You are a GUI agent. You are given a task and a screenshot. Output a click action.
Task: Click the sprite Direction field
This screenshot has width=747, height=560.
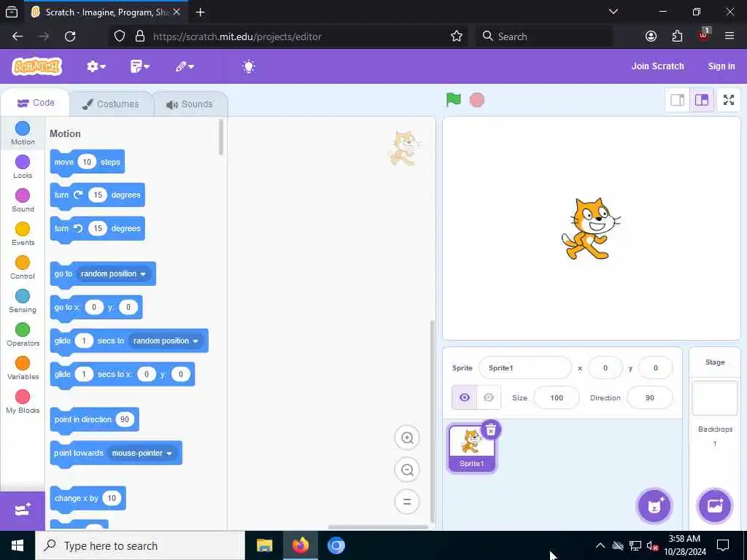tap(650, 397)
